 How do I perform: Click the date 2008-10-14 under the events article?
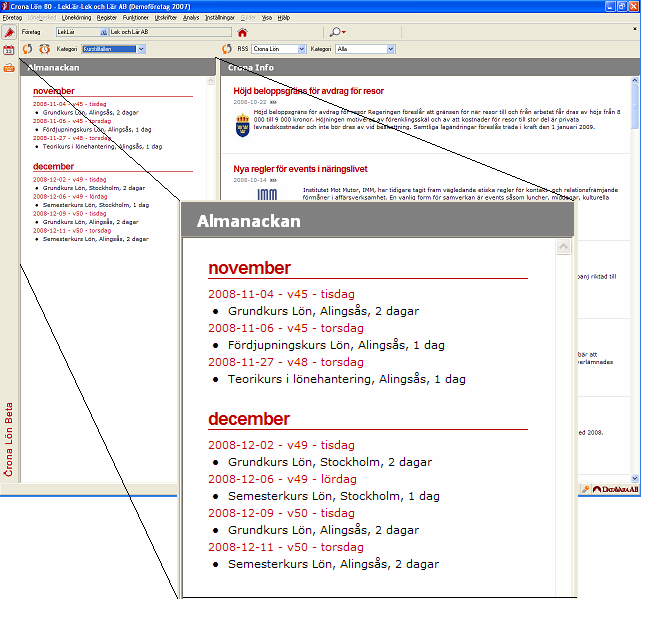pyautogui.click(x=250, y=180)
